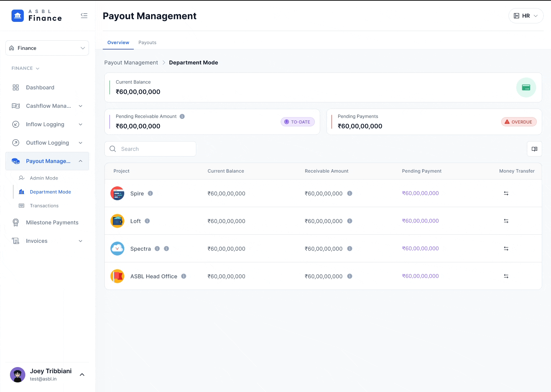Open the HR department dropdown

pyautogui.click(x=526, y=16)
